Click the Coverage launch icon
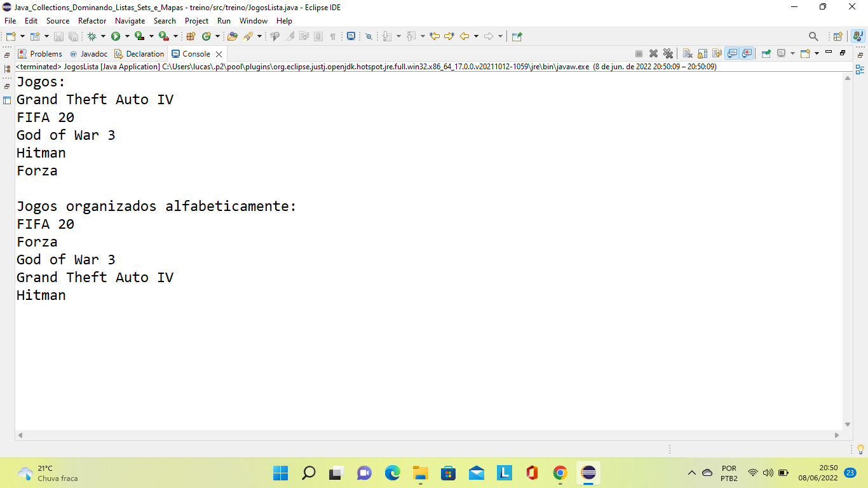Image resolution: width=868 pixels, height=488 pixels. [139, 36]
